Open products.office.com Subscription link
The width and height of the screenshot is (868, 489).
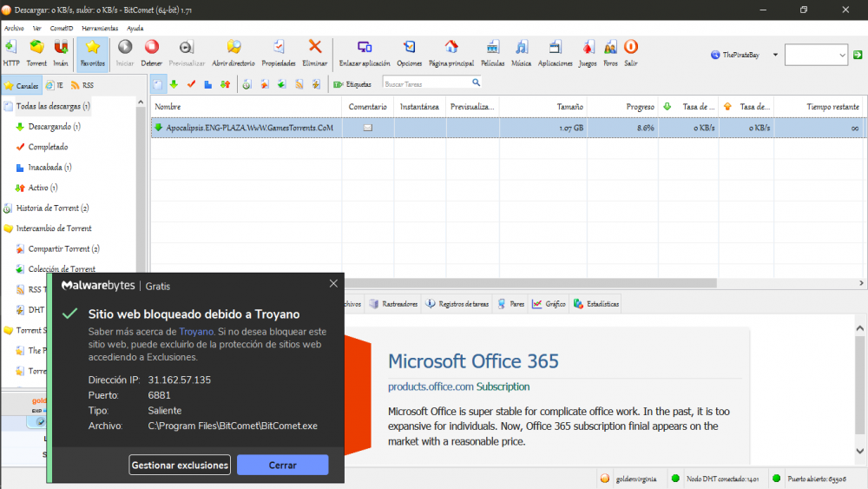[459, 387]
